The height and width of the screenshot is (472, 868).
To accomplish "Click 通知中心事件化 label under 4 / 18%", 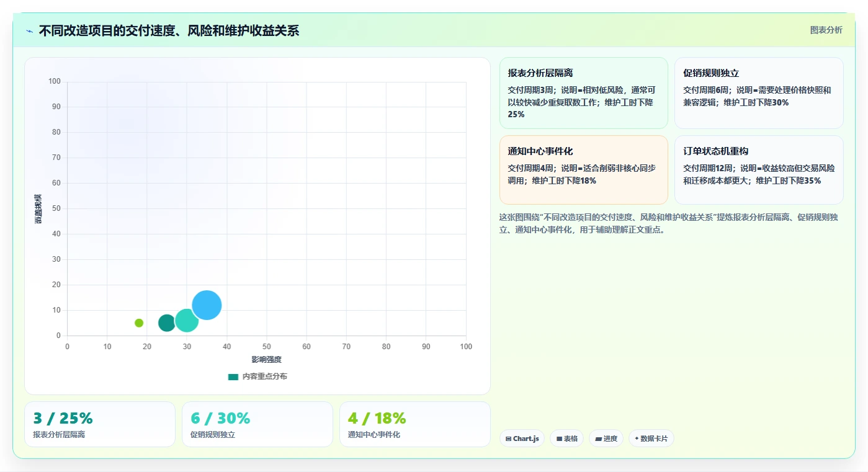I will tap(374, 435).
